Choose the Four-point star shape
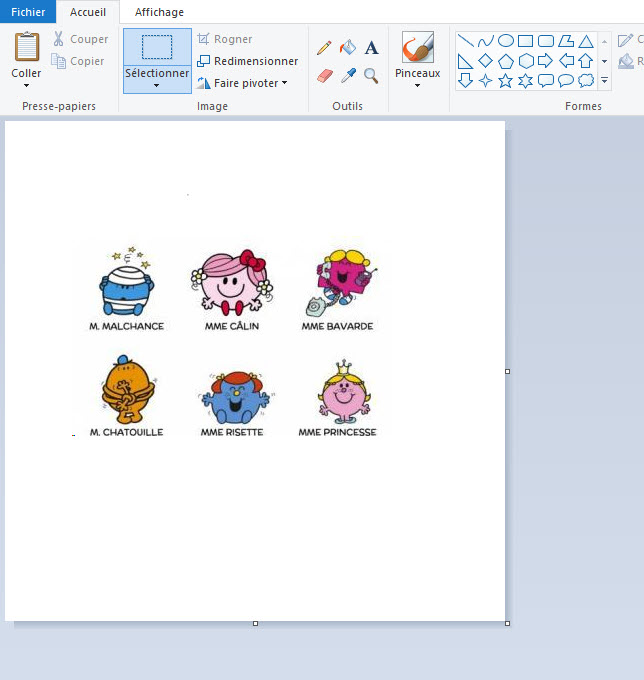The height and width of the screenshot is (680, 644). (x=485, y=81)
